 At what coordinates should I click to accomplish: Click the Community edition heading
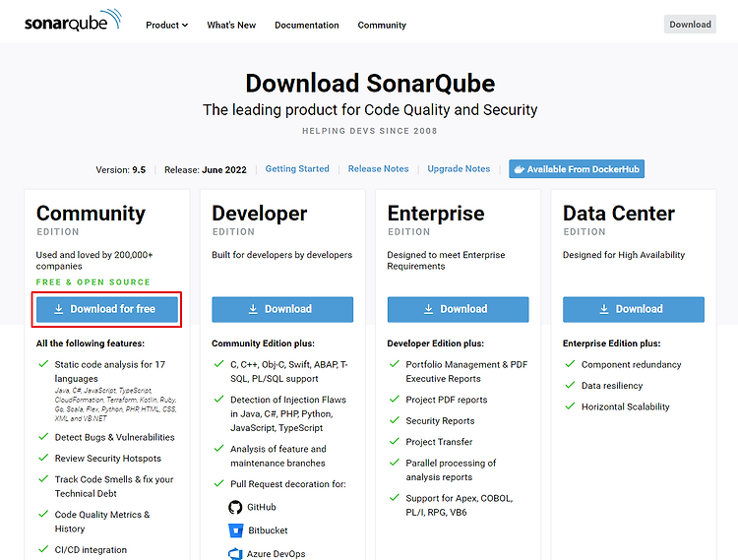coord(91,214)
